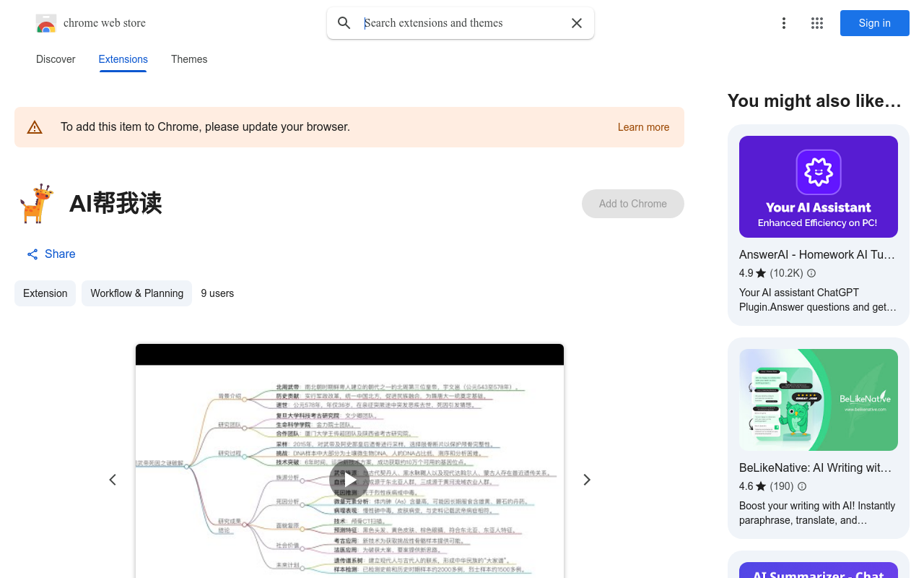Open AnswerAI - Homework AI Tutor title
This screenshot has width=924, height=578.
[817, 254]
